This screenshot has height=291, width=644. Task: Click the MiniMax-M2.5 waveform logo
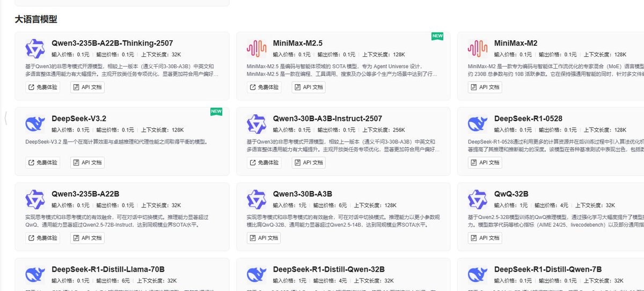click(257, 49)
